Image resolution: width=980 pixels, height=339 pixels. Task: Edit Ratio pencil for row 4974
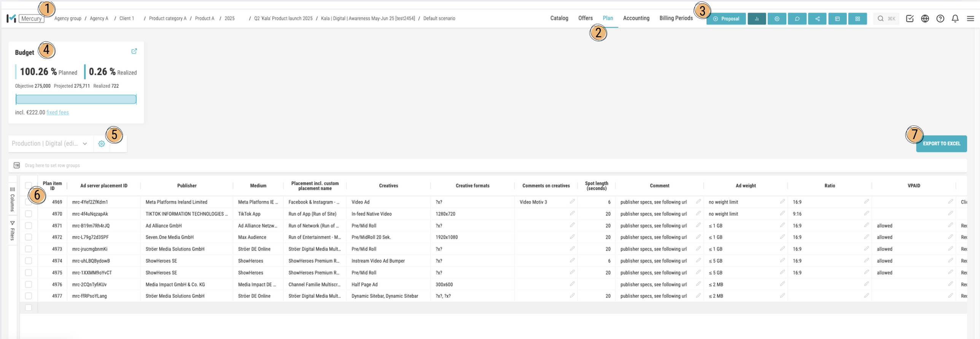(866, 260)
